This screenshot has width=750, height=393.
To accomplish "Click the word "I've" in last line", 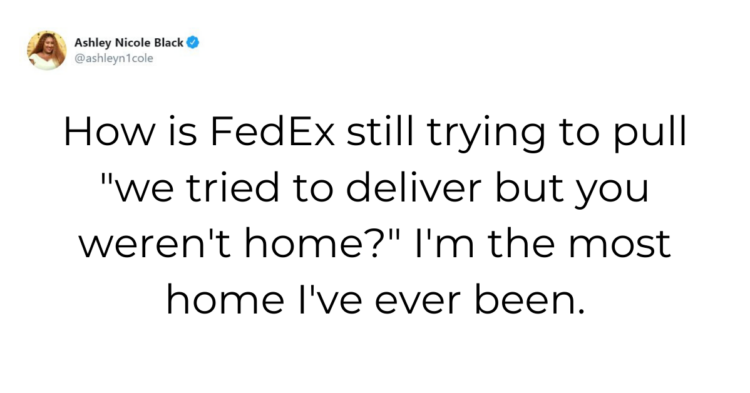I will point(330,299).
